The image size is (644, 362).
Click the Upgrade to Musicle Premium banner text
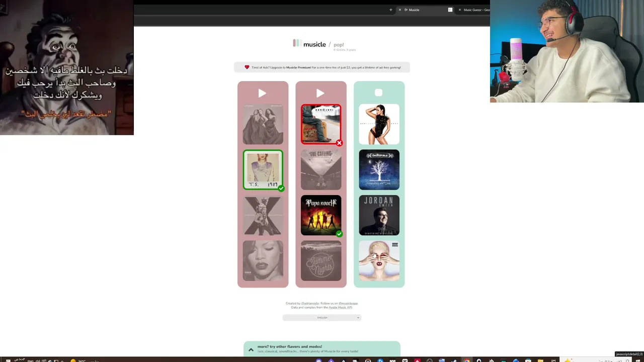click(x=326, y=67)
